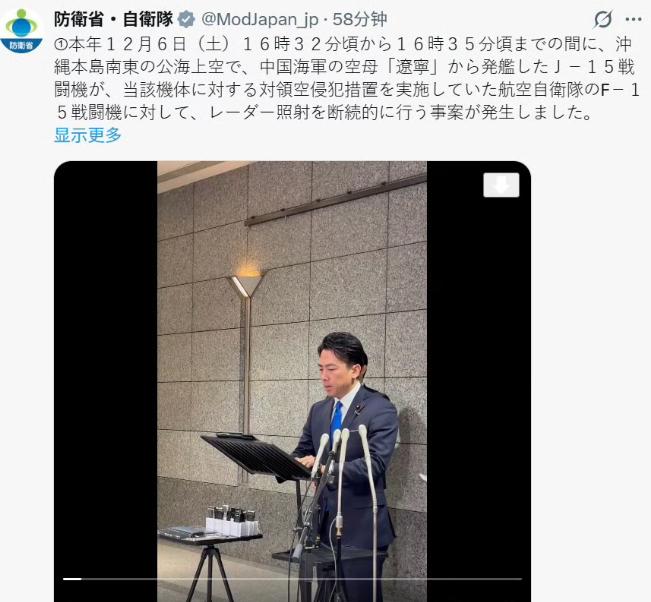Open the 防衛省・自衛隊 account name
Image resolution: width=651 pixels, height=602 pixels.
(113, 20)
